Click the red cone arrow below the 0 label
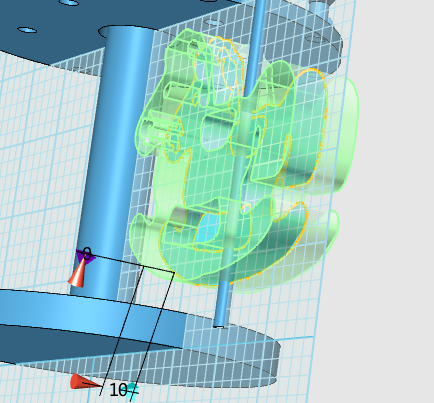This screenshot has height=403, width=434. (x=77, y=273)
